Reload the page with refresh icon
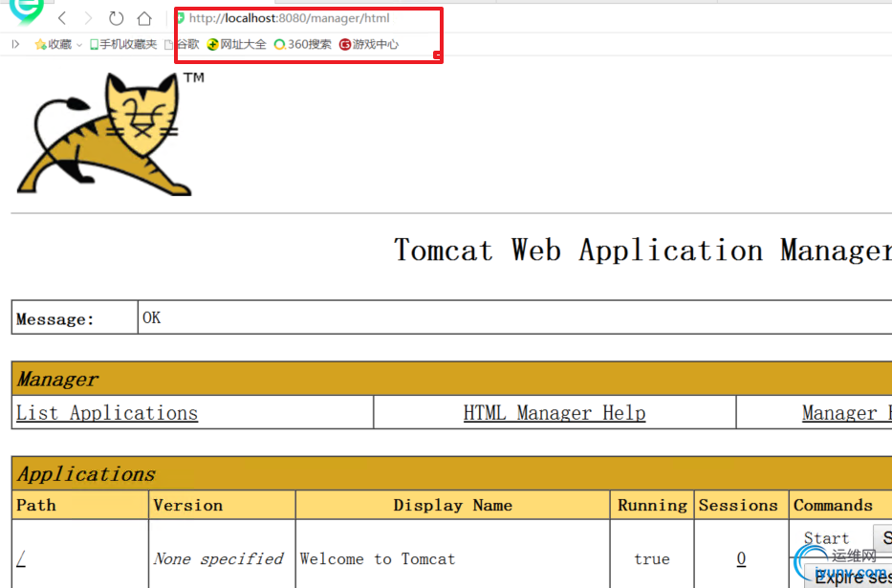 [116, 19]
